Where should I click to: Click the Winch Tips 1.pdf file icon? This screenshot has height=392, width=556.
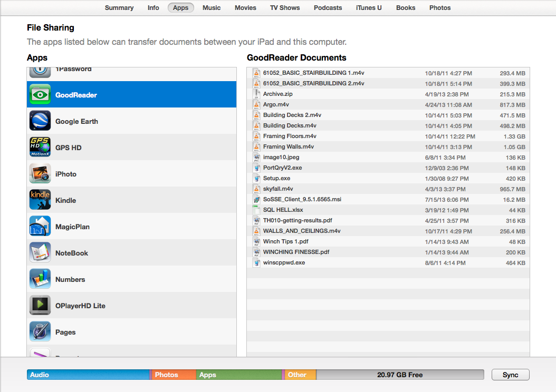coord(256,242)
